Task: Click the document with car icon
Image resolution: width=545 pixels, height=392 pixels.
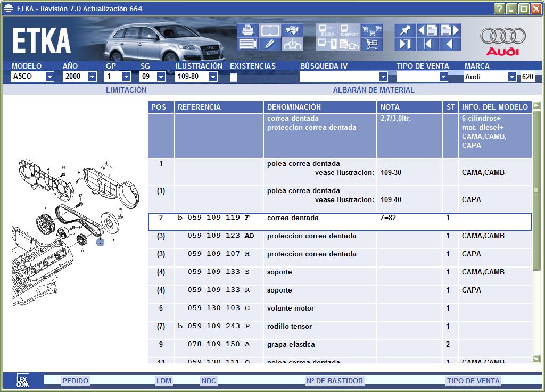Action: point(349,44)
